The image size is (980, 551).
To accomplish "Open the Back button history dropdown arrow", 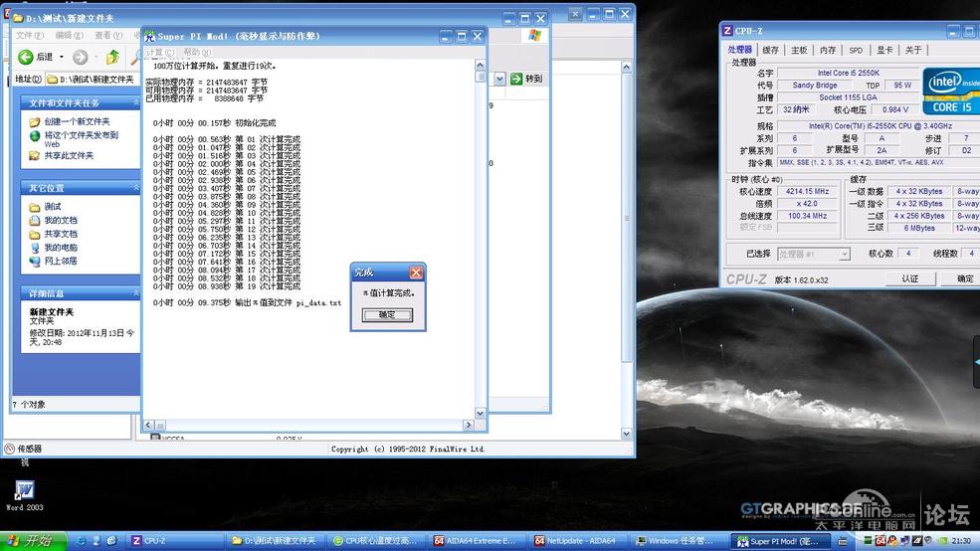I will coord(62,58).
